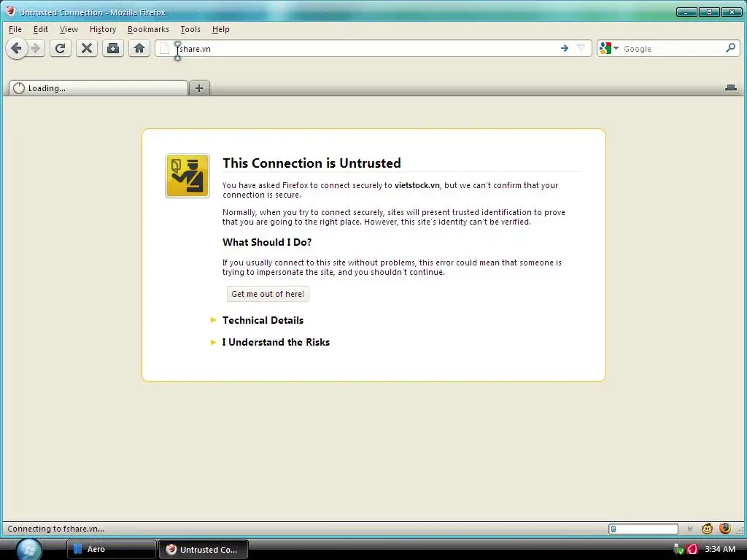Open the File menu
747x560 pixels.
[15, 29]
